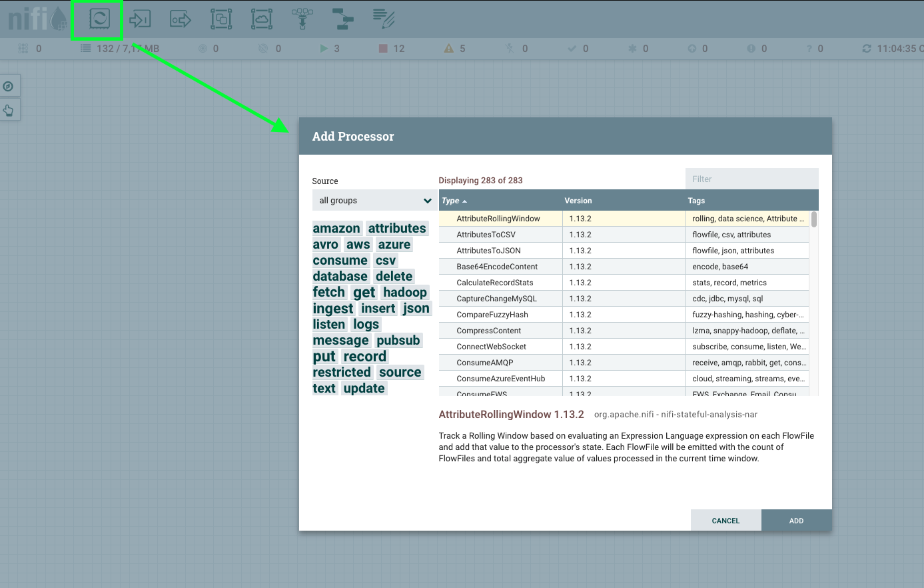Choose CompressContent from the processor list
924x588 pixels.
[488, 331]
